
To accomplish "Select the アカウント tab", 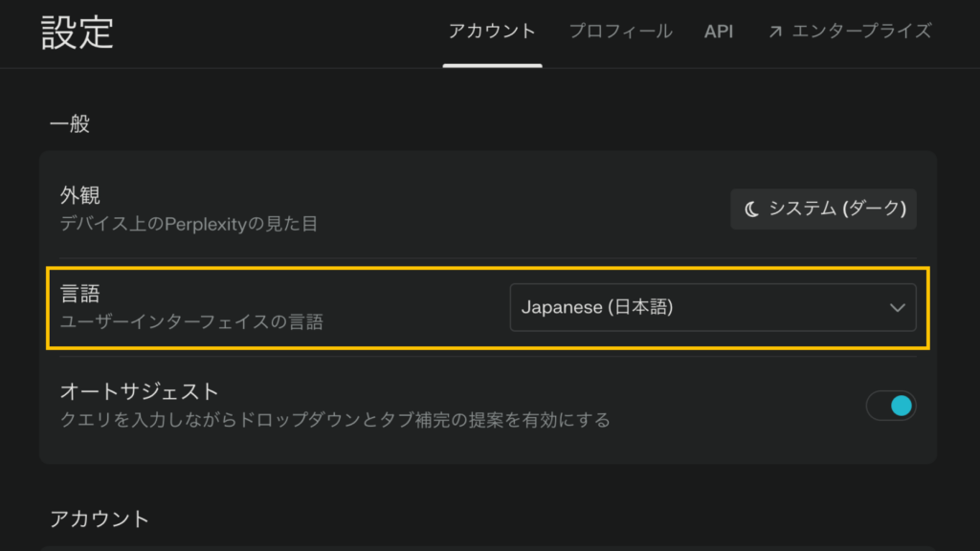I will point(492,30).
